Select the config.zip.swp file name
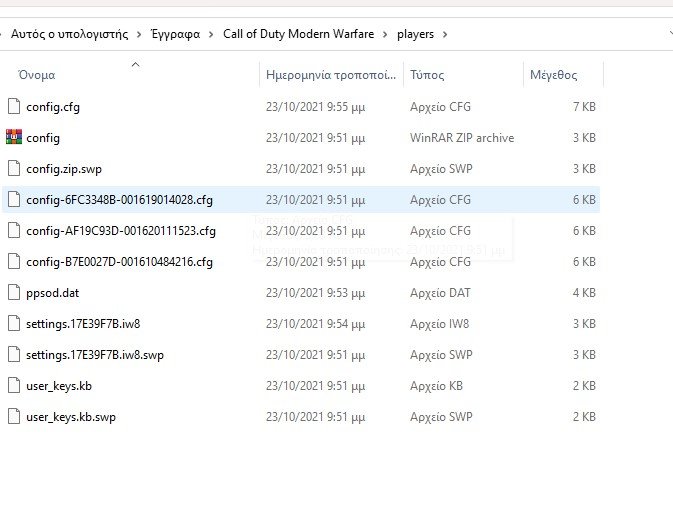This screenshot has width=673, height=517. click(x=64, y=169)
